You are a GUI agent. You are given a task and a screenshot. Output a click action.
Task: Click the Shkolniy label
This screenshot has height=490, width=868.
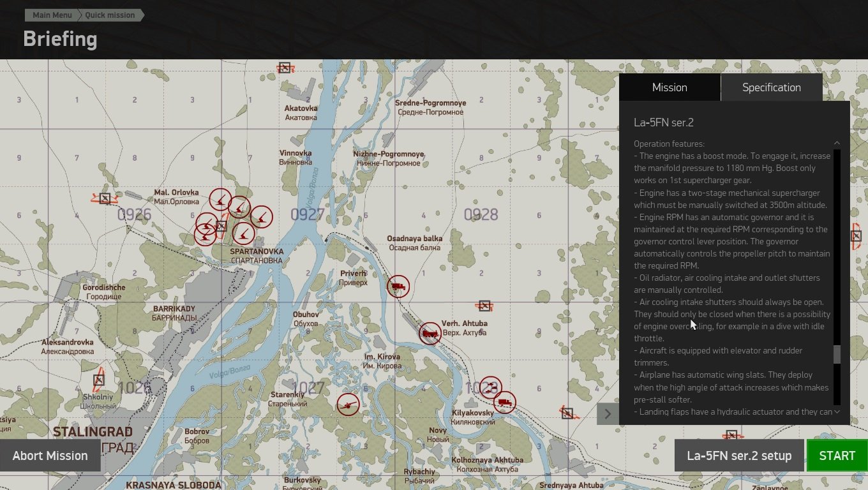click(x=98, y=401)
